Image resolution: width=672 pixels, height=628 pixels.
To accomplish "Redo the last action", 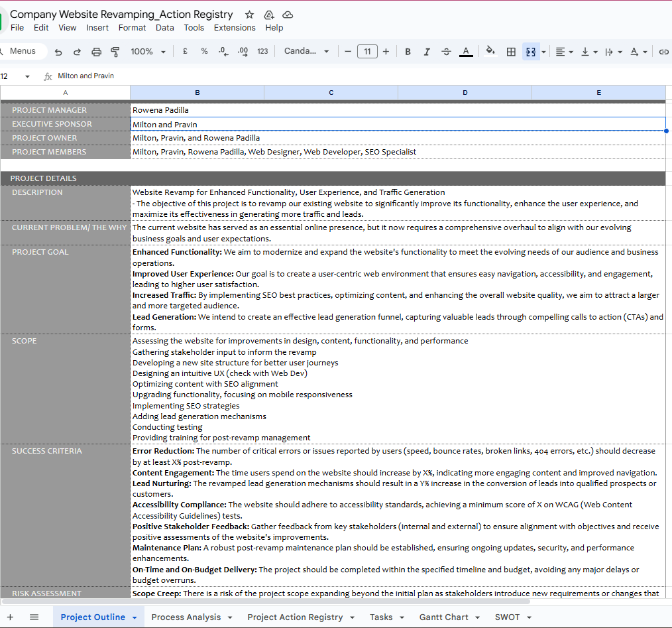I will pyautogui.click(x=77, y=52).
